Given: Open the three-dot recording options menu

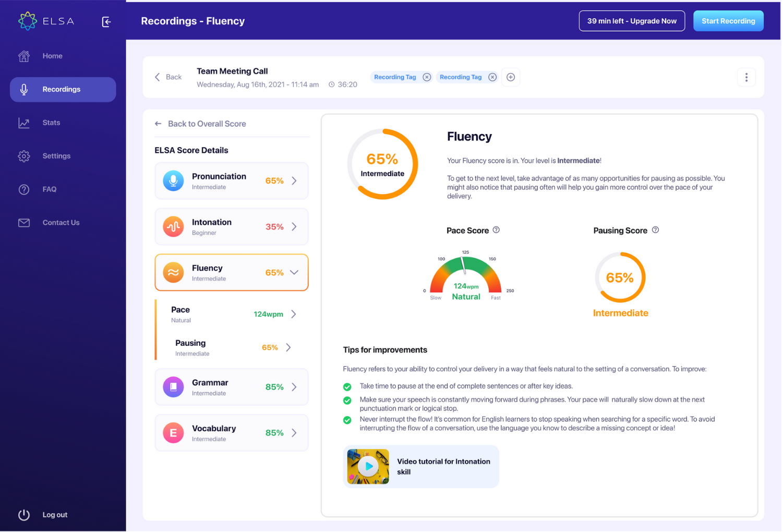Looking at the screenshot, I should (x=746, y=77).
